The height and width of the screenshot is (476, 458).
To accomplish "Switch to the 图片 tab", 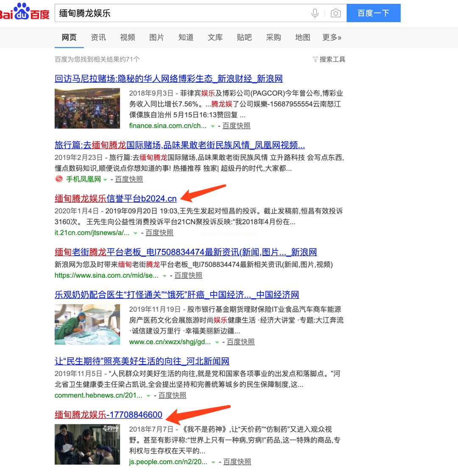I will point(156,37).
